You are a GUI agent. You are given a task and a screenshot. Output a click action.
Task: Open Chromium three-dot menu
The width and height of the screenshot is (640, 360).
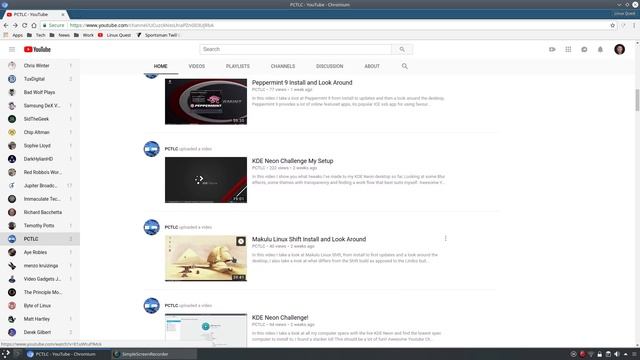pos(634,25)
